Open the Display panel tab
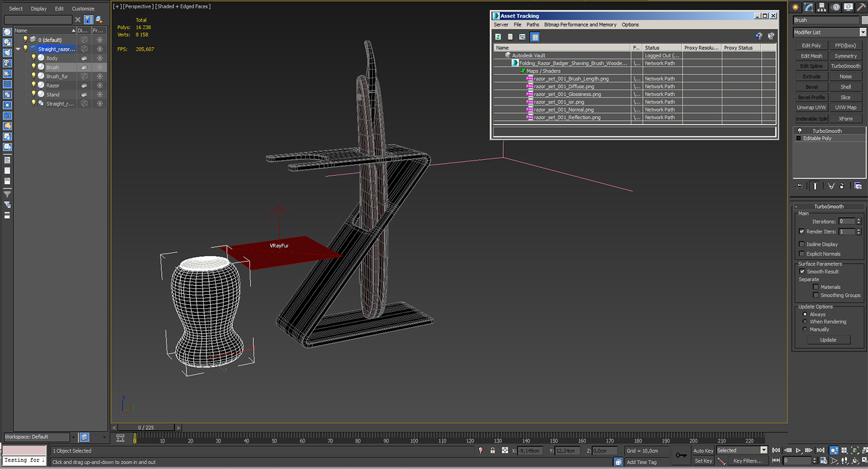The height and width of the screenshot is (469, 868). pyautogui.click(x=848, y=7)
